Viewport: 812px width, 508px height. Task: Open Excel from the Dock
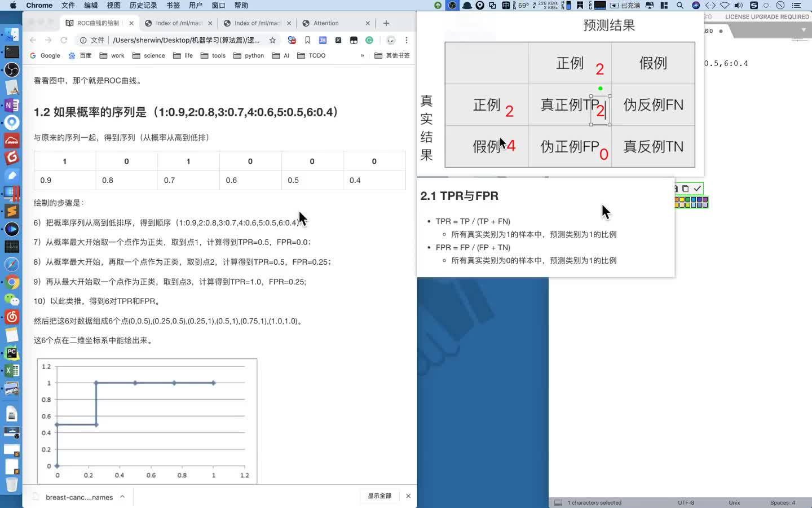point(12,370)
